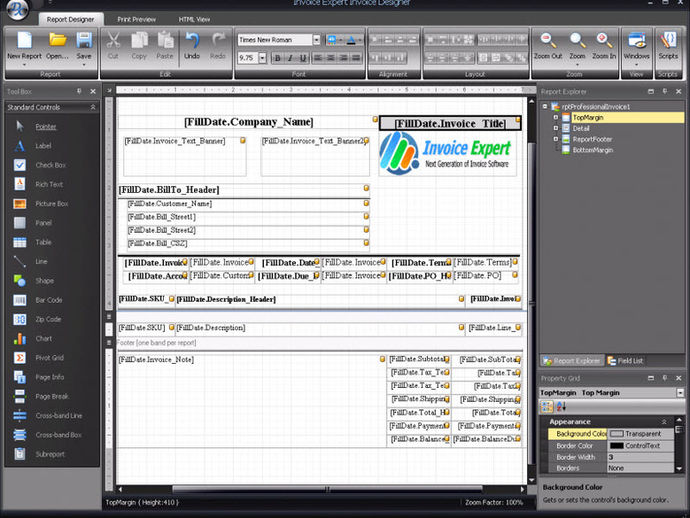
Task: Select the Page Info control
Action: click(49, 377)
